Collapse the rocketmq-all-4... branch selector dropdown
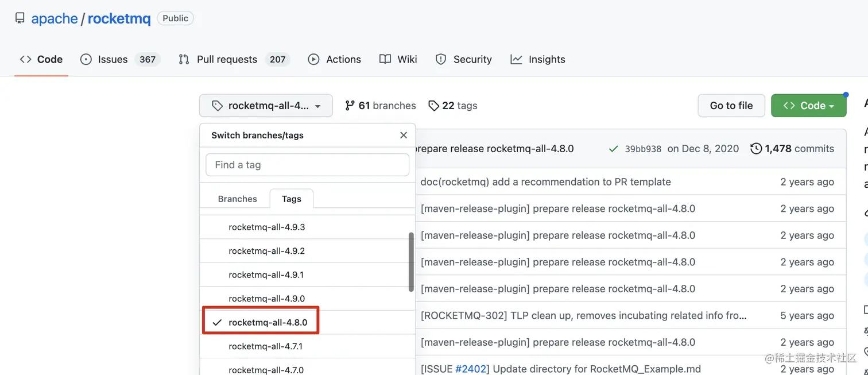 266,106
